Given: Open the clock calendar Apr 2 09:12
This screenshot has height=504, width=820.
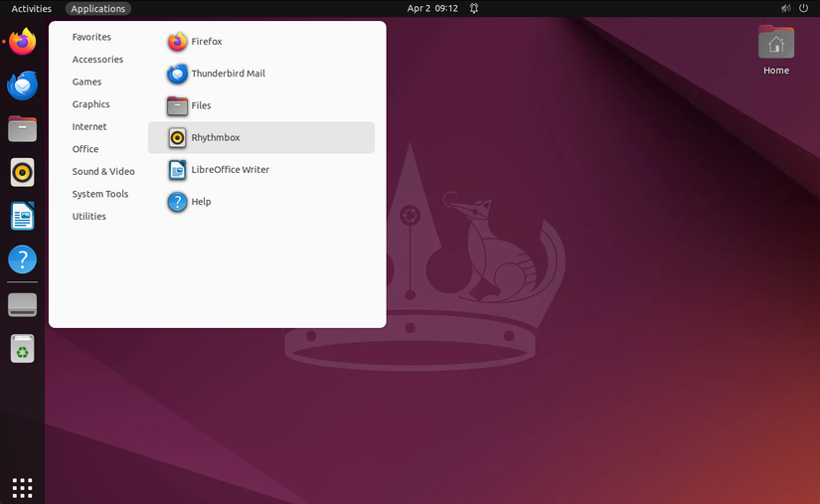Looking at the screenshot, I should point(432,8).
